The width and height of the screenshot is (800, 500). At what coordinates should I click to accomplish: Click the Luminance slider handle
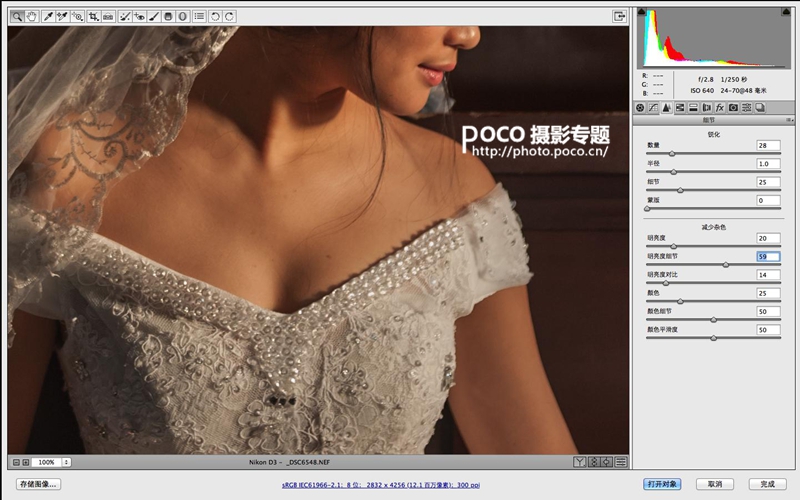[x=673, y=246]
